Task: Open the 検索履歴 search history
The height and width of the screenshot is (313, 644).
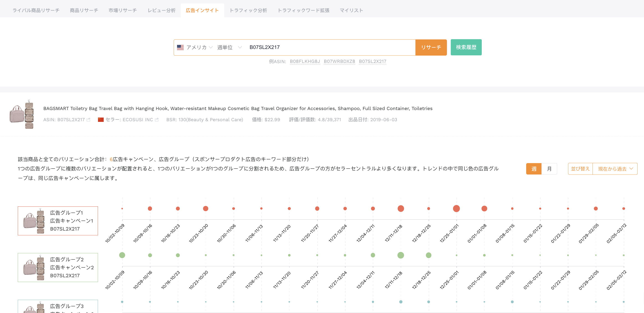Action: click(x=466, y=47)
